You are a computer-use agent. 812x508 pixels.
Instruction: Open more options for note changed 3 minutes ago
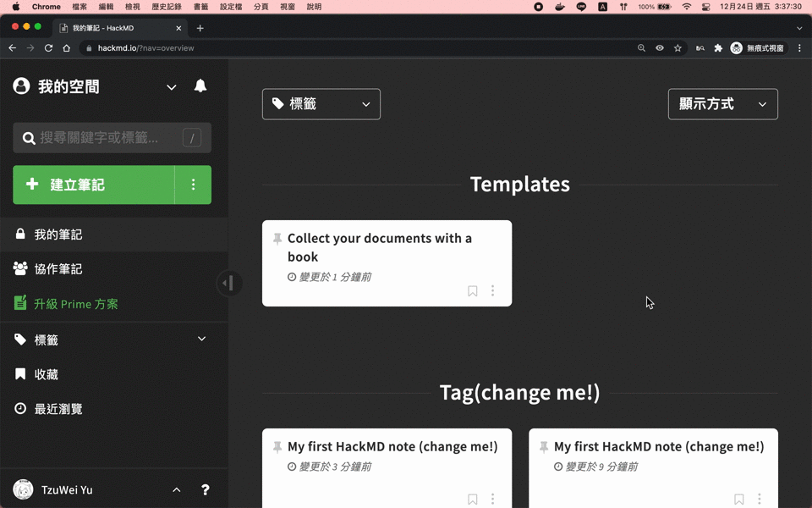click(x=492, y=500)
